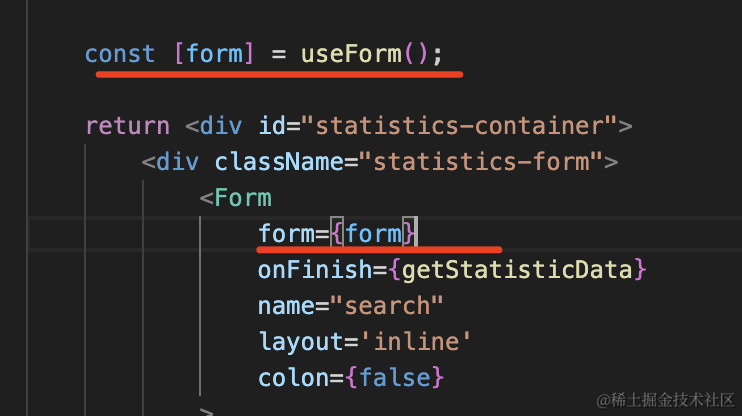
Task: Click the form attribute name on the underlined line
Action: click(286, 234)
